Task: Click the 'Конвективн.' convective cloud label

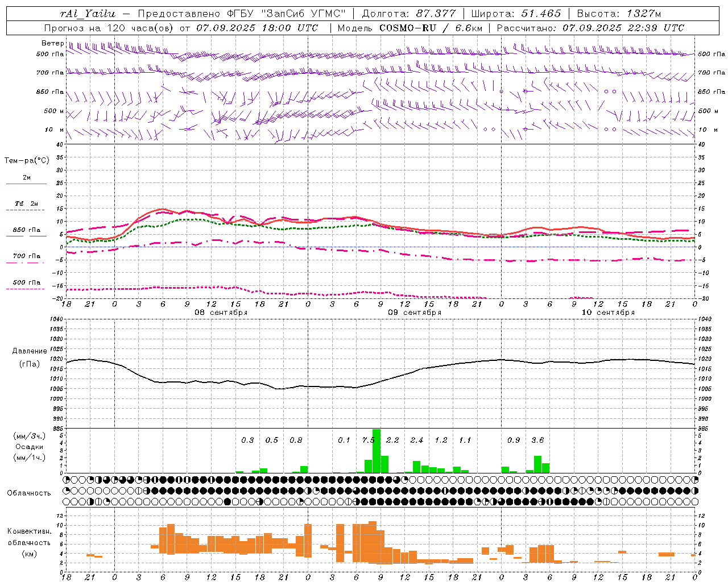Action: (30, 531)
